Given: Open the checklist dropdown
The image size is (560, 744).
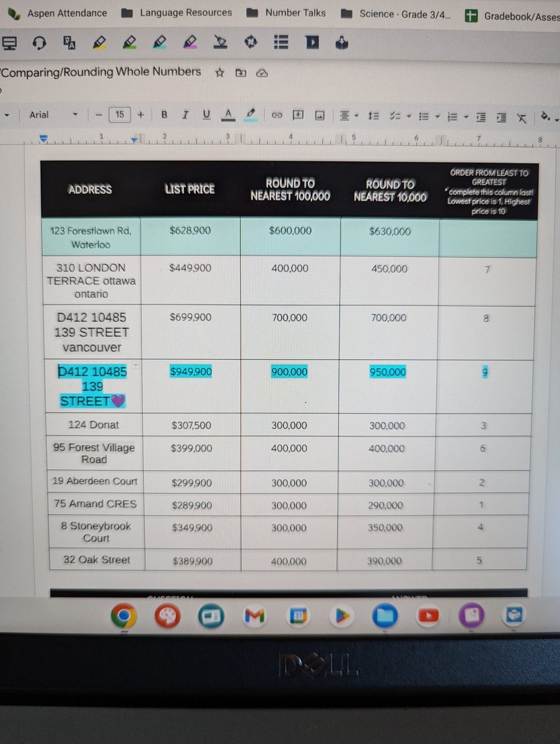Looking at the screenshot, I should tap(400, 115).
